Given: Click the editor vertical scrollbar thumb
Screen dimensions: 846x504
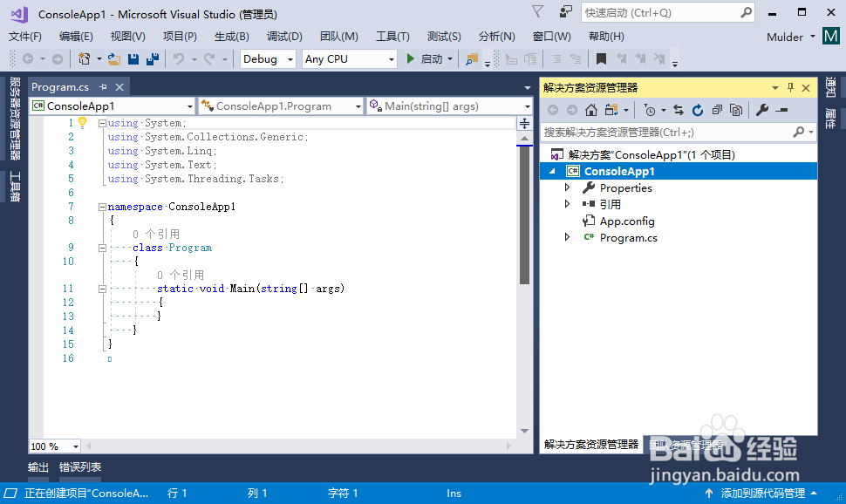Looking at the screenshot, I should 524,215.
